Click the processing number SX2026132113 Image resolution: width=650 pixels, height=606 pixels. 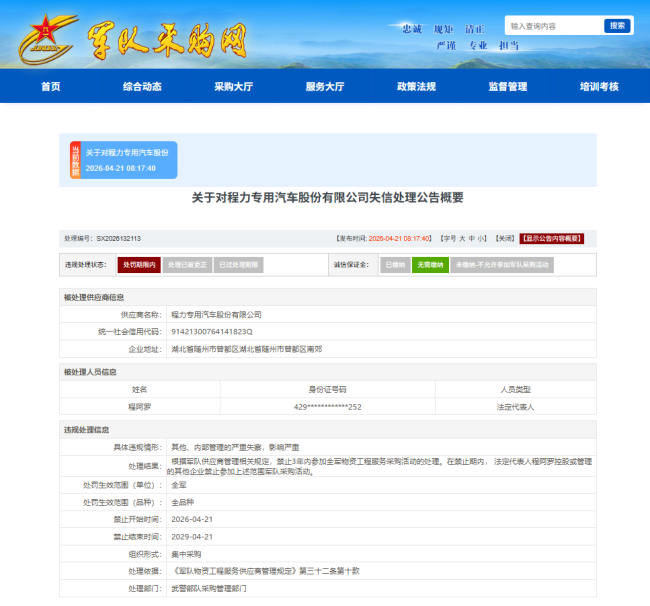coord(119,239)
